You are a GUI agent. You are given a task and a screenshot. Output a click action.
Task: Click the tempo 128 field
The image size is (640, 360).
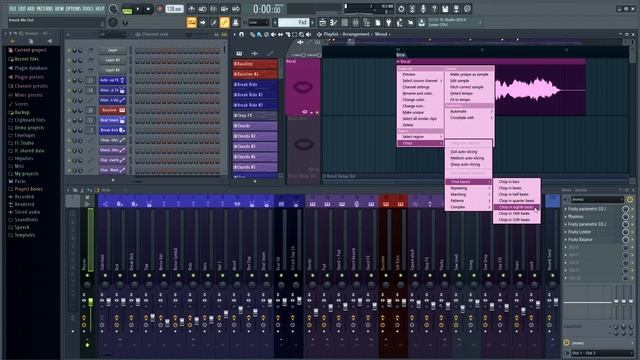coord(174,9)
